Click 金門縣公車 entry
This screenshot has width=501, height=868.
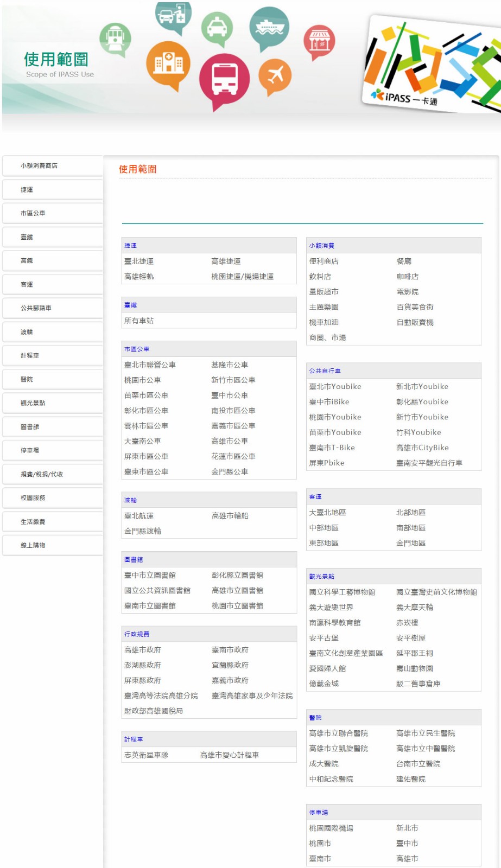[230, 472]
